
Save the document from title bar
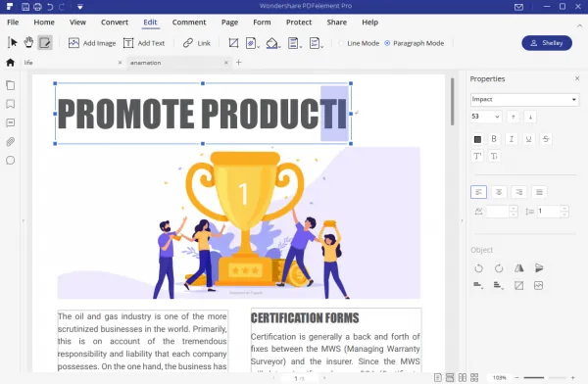coord(25,7)
